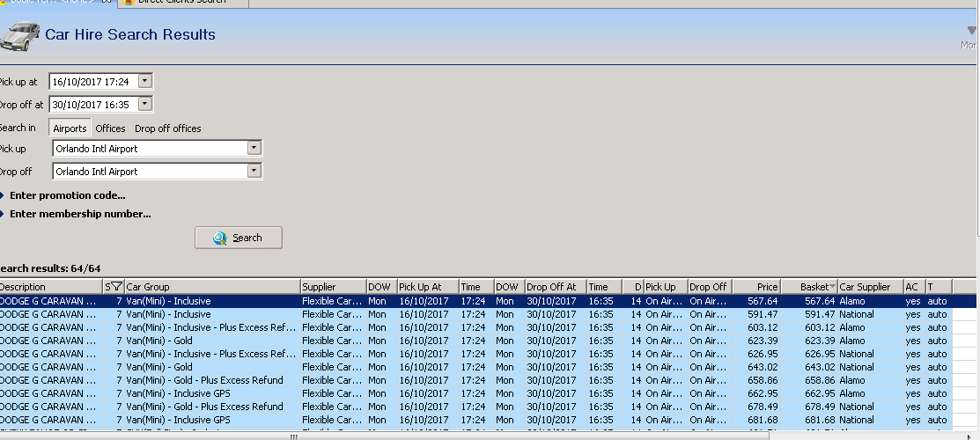Select the Basket cell reading 603.12
Viewport: 980px width, 440px height.
point(809,327)
